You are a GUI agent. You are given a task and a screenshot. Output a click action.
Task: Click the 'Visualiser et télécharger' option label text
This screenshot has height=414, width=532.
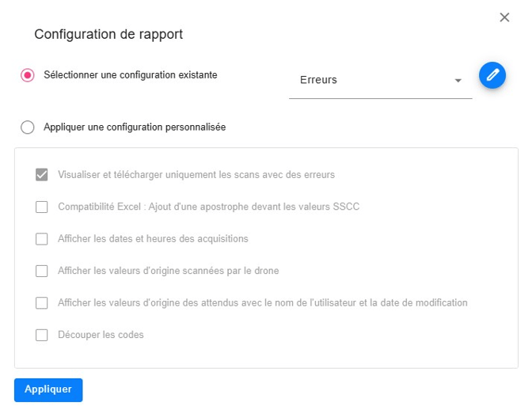tap(196, 175)
